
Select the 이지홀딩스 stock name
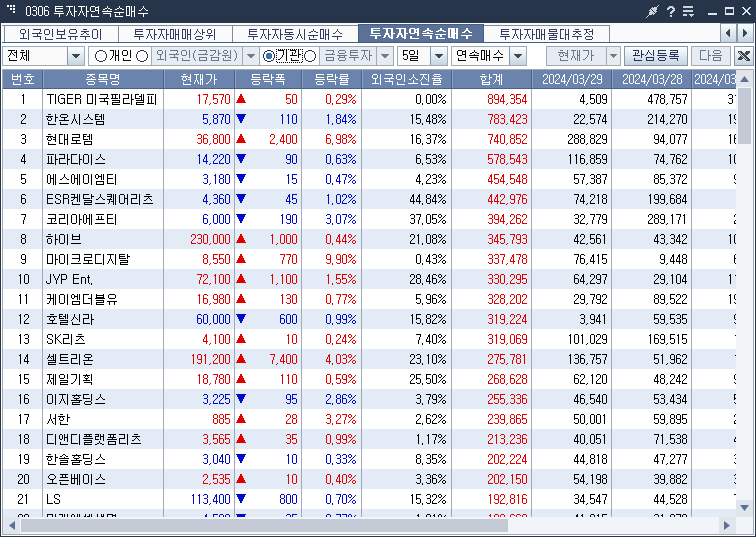[76, 399]
